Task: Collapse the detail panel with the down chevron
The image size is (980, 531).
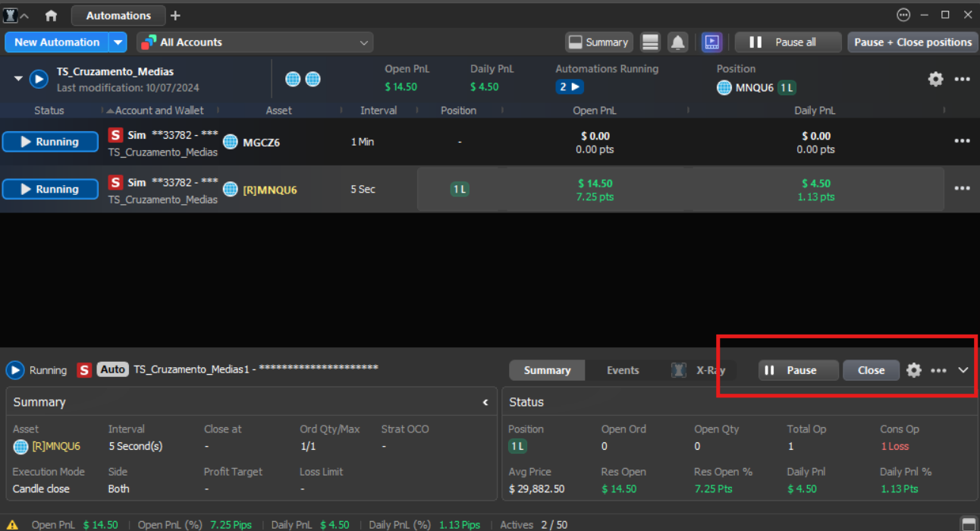Action: pos(963,370)
